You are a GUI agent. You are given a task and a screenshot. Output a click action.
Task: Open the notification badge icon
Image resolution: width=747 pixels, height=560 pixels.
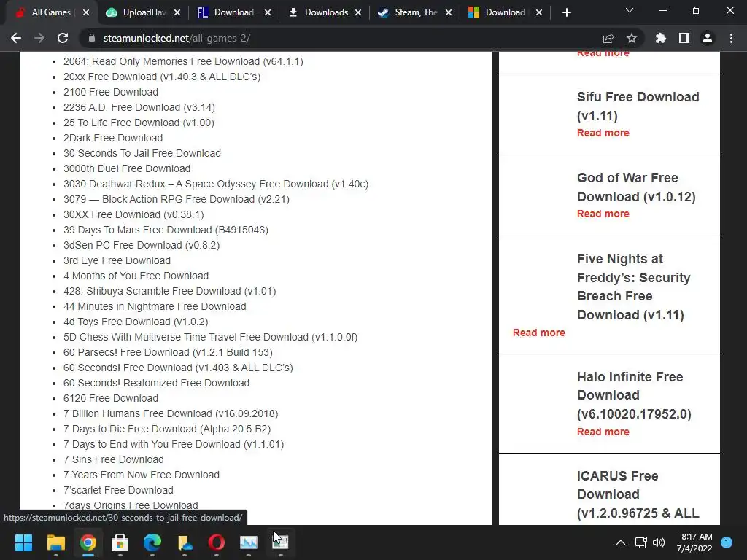[727, 542]
